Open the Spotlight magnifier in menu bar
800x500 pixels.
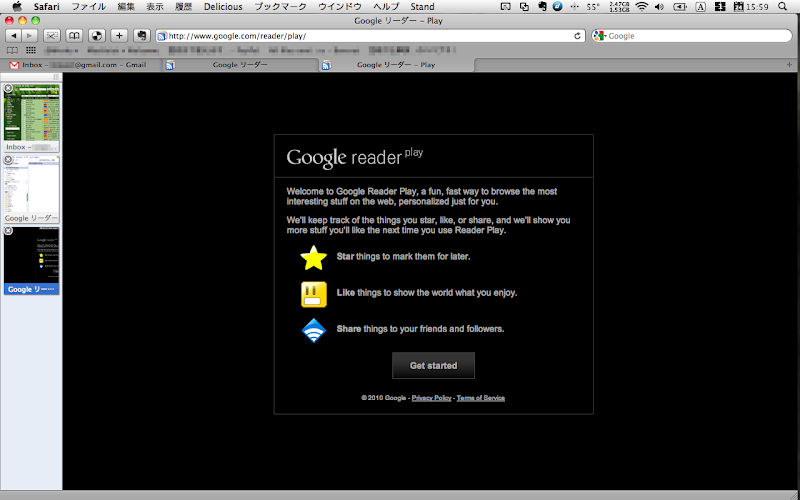coord(783,7)
